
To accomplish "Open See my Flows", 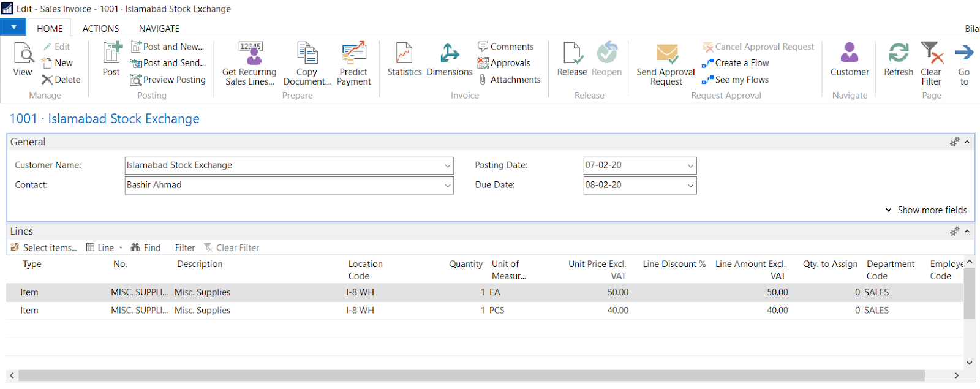I will [x=735, y=80].
